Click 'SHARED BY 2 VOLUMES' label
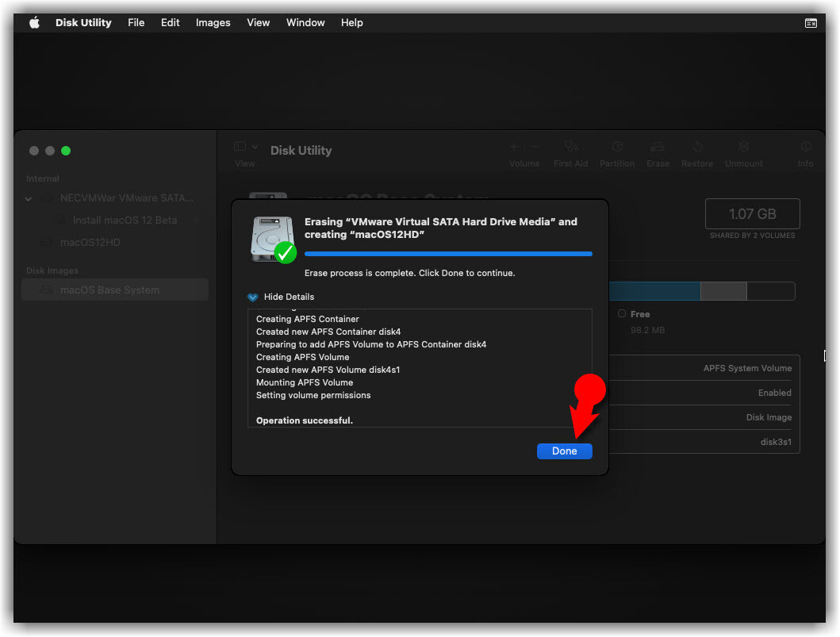 click(752, 236)
